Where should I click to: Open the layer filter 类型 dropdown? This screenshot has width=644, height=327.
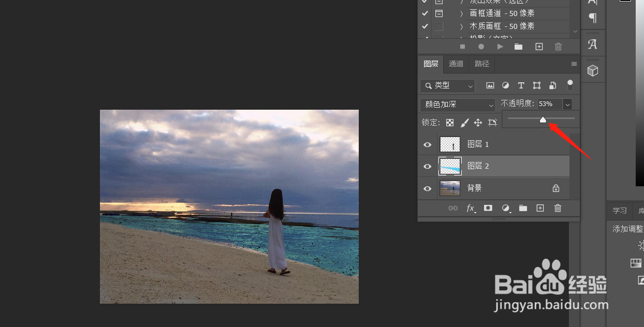[x=448, y=85]
